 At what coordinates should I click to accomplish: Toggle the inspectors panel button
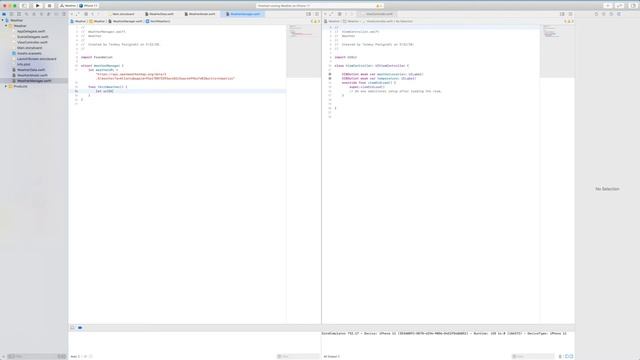pos(633,6)
